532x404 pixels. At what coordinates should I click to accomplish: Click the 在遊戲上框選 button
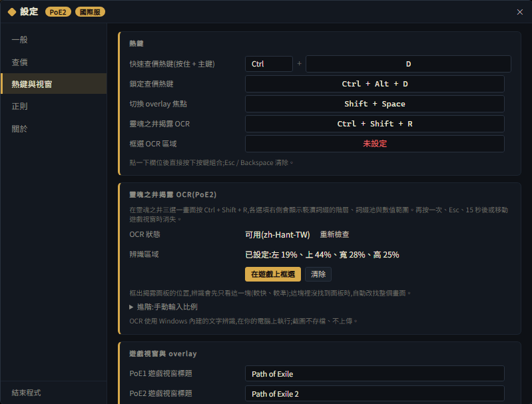[x=273, y=274]
